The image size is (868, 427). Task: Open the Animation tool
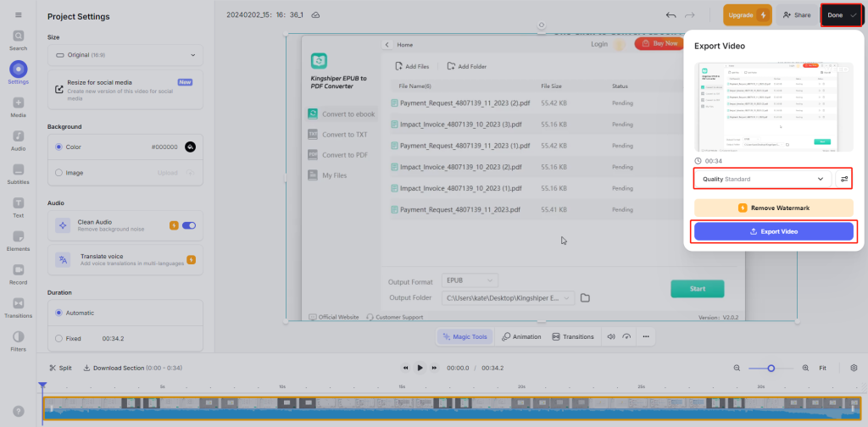pyautogui.click(x=521, y=336)
